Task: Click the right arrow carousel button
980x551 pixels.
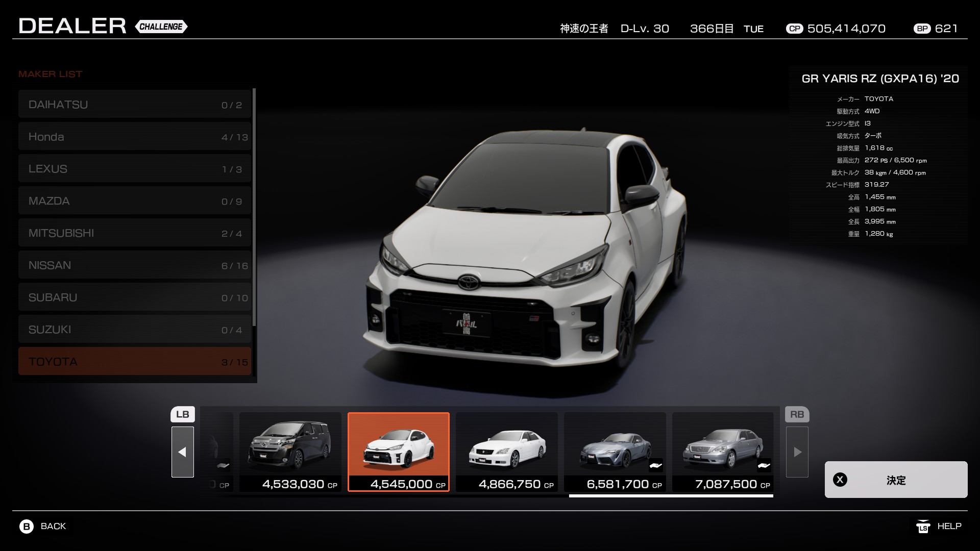Action: [x=797, y=452]
